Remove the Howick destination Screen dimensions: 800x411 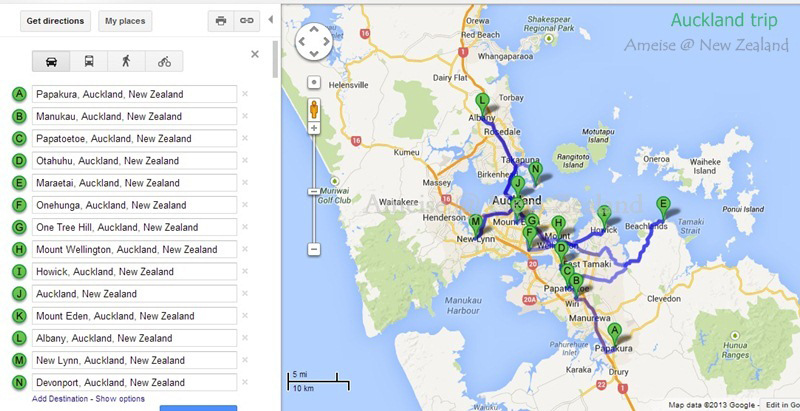point(245,271)
